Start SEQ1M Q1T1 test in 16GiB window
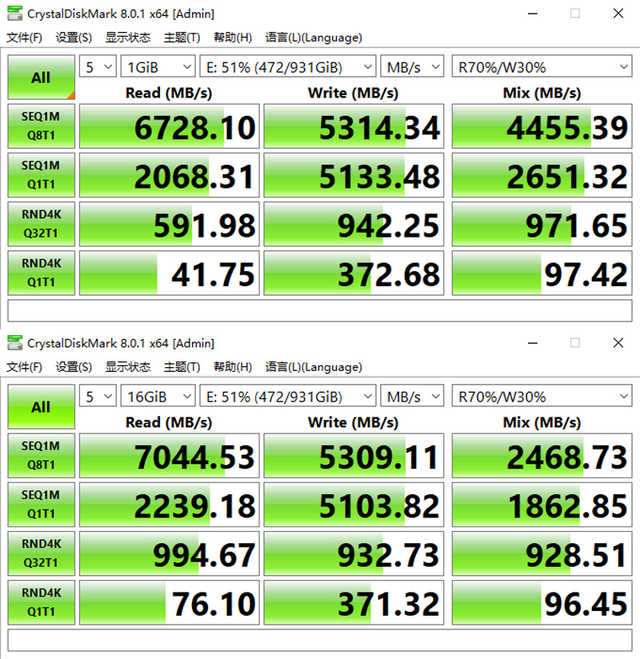 pyautogui.click(x=41, y=504)
